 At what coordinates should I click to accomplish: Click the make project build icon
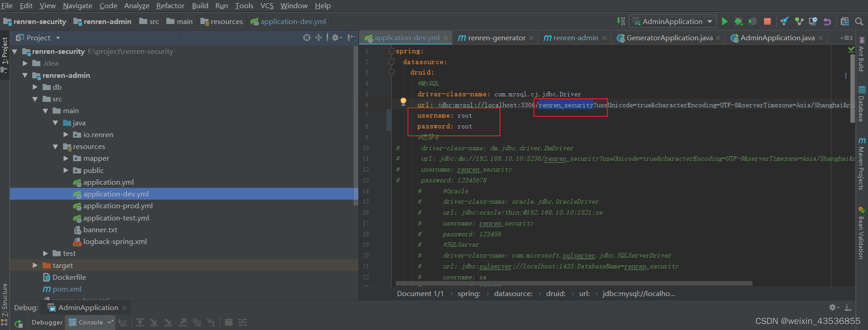pyautogui.click(x=621, y=21)
